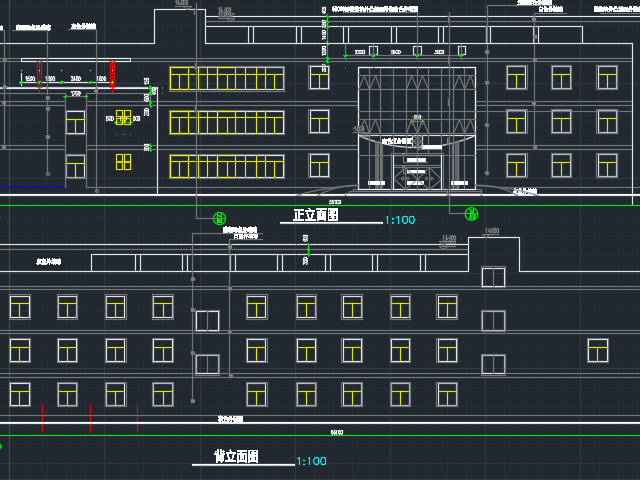The width and height of the screenshot is (640, 480).
Task: Select the top-floor wide yellow window strip
Action: 227,79
